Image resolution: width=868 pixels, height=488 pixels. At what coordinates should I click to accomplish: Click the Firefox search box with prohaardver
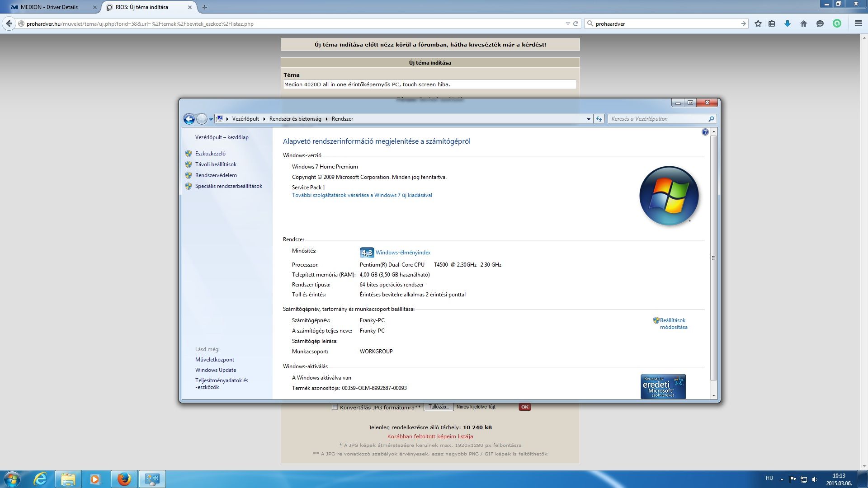pyautogui.click(x=666, y=23)
